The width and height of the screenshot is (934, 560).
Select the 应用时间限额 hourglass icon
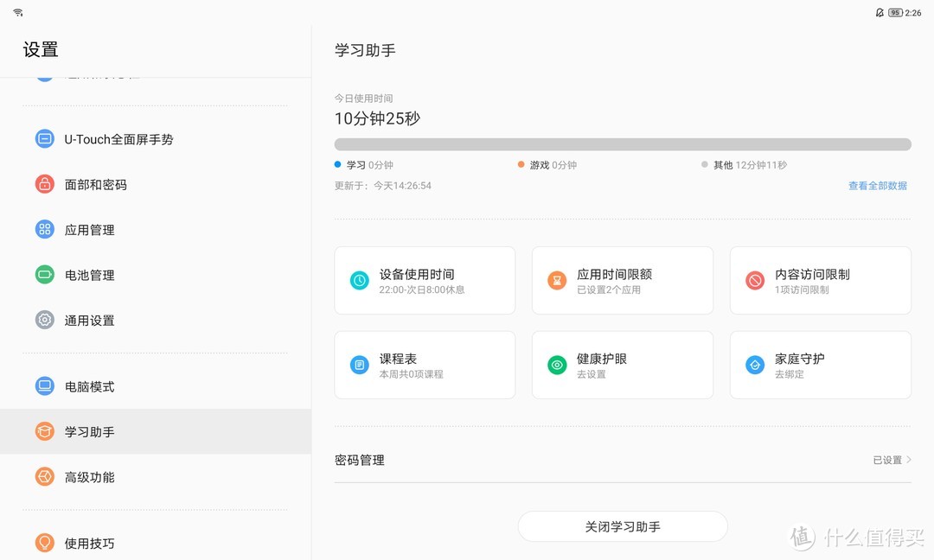pyautogui.click(x=557, y=280)
